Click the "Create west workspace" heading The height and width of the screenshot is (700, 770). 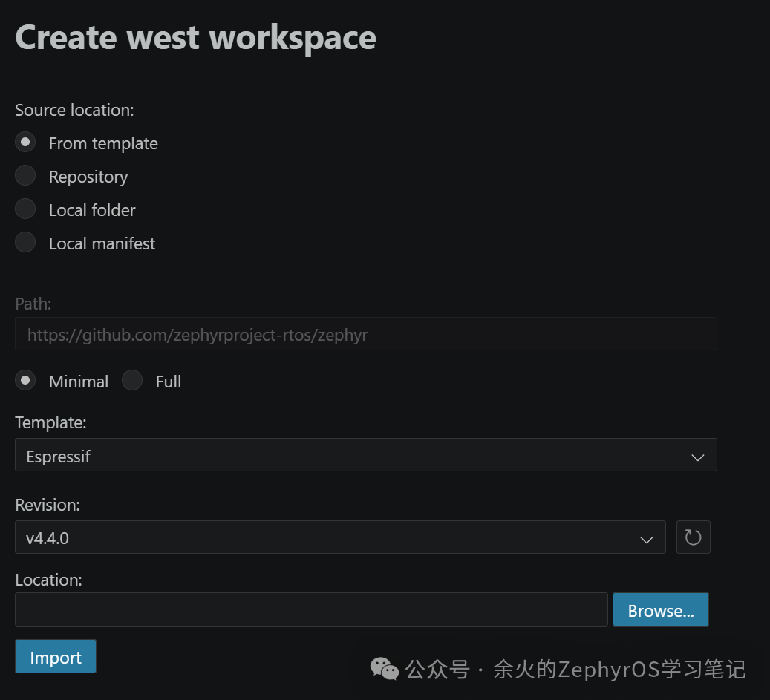pyautogui.click(x=195, y=39)
